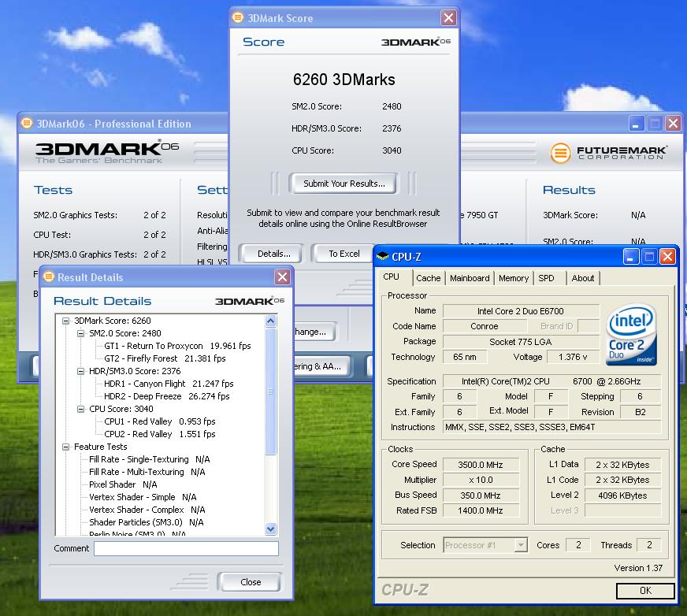Select HDR2 - Deep Freeze row
This screenshot has height=616, width=687.
pyautogui.click(x=166, y=396)
